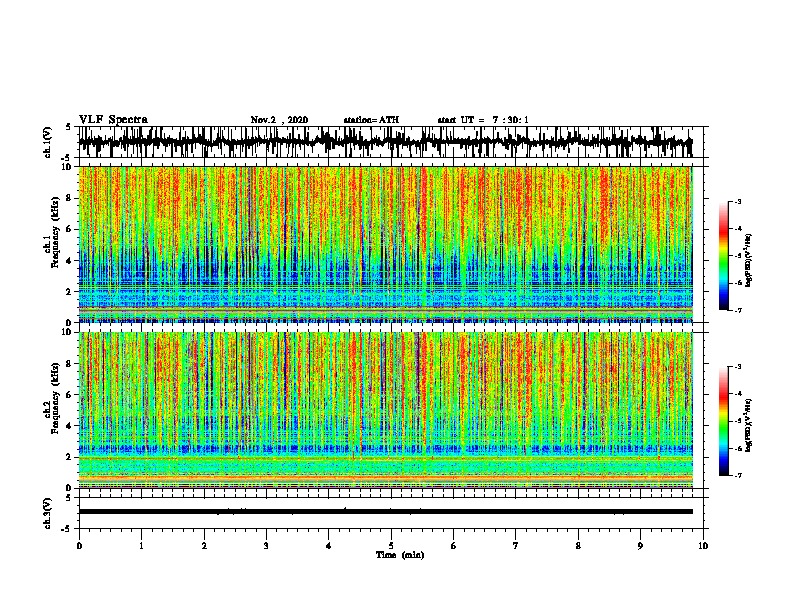Click time-axis tick label "1" at the bottom
The width and height of the screenshot is (792, 612).
(x=141, y=545)
